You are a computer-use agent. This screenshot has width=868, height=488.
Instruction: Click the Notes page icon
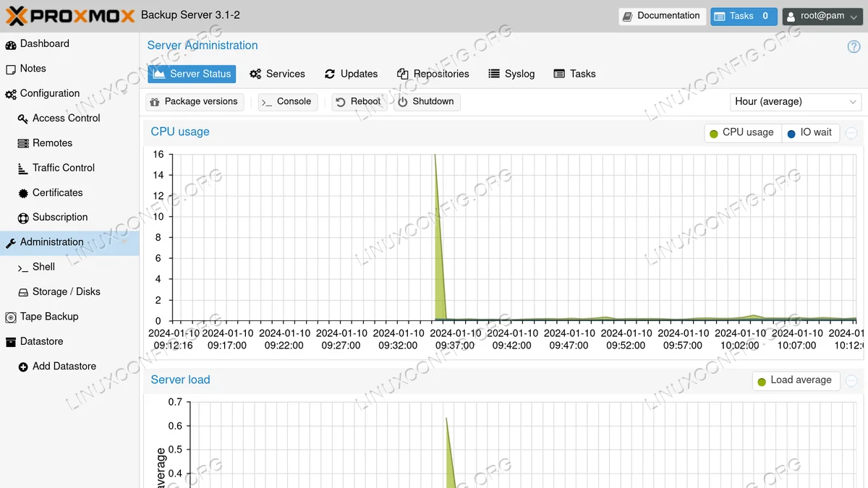click(11, 69)
